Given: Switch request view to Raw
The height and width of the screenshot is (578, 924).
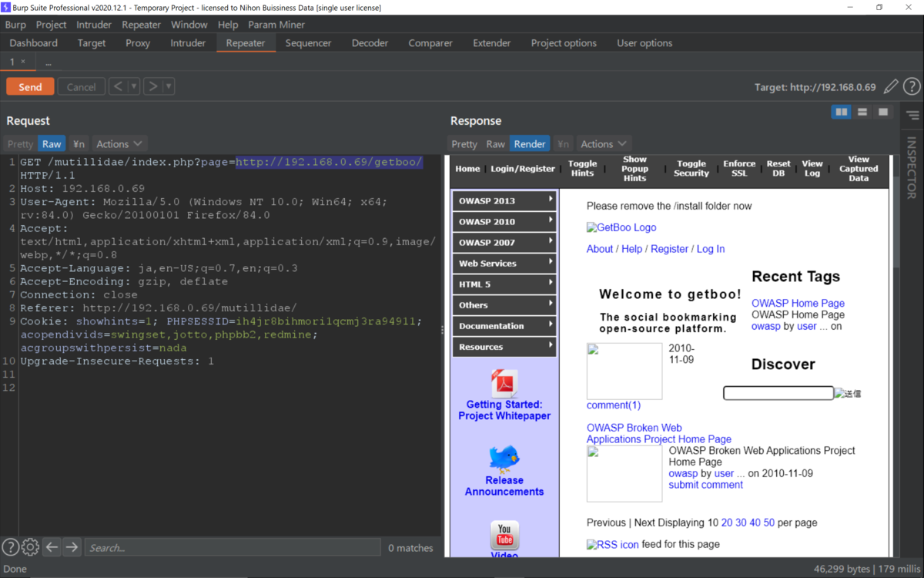Looking at the screenshot, I should pos(52,143).
